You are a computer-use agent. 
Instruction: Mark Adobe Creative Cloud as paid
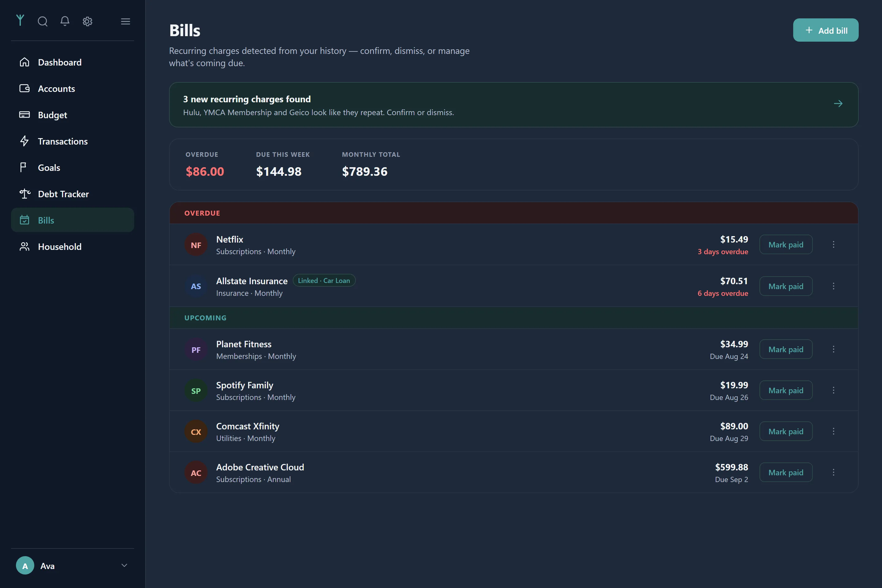click(x=786, y=472)
